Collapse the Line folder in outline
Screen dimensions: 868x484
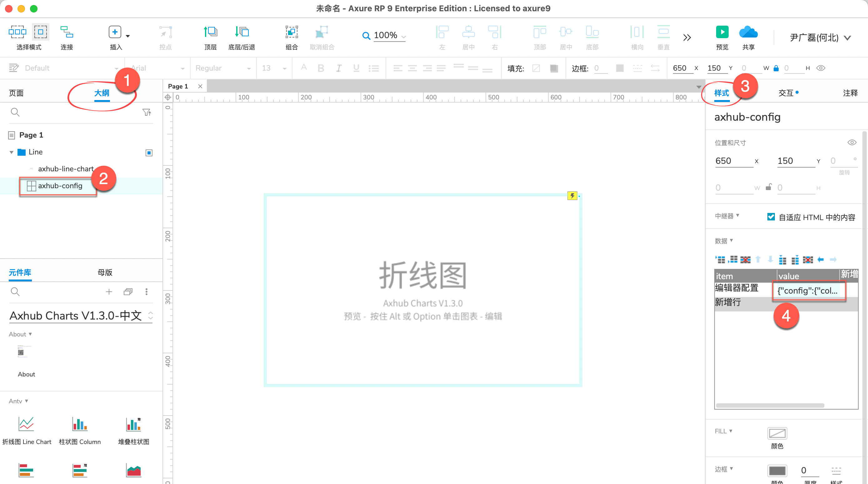11,152
